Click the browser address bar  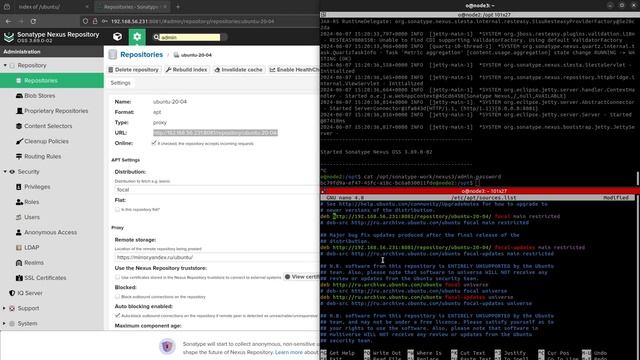(x=192, y=21)
